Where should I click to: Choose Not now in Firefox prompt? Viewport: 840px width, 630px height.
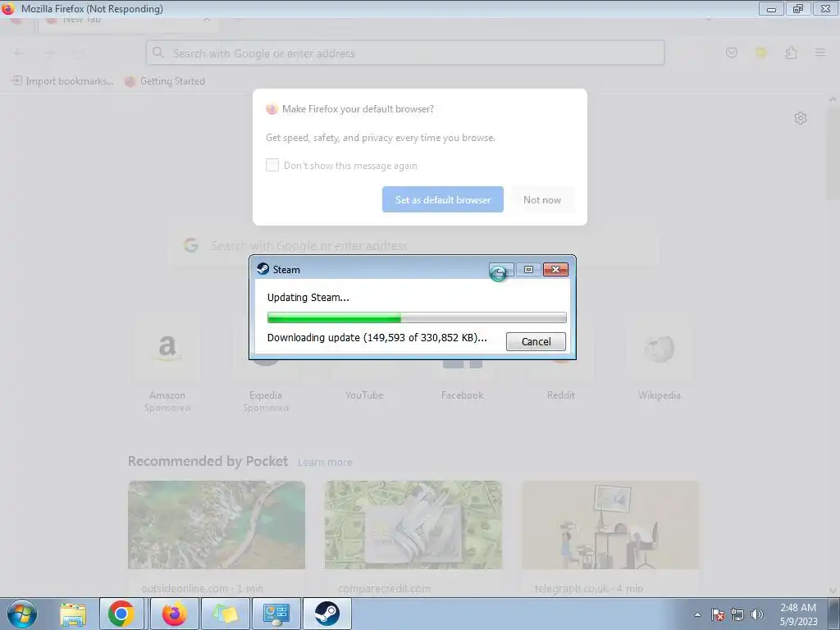542,199
